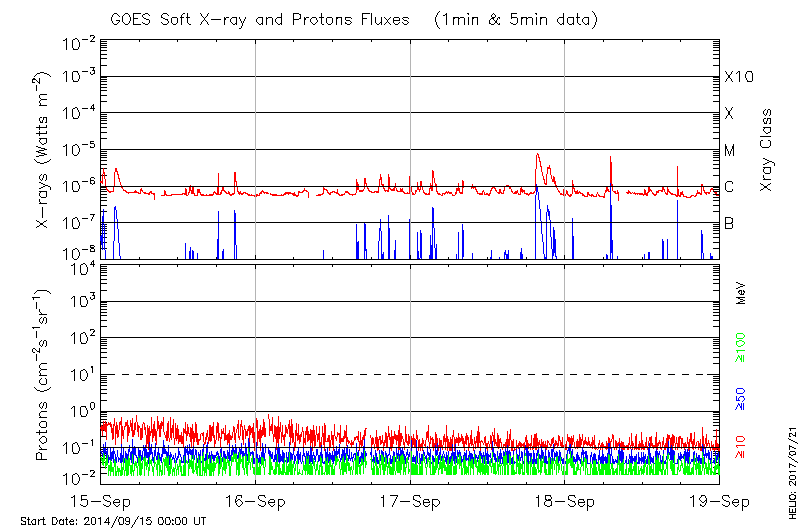The image size is (800, 530).
Task: Click the B flare class label
Action: coord(730,223)
